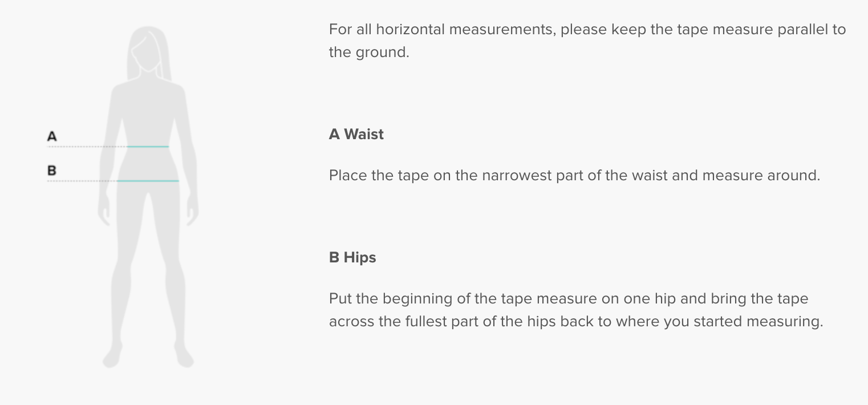Select the teal waist measurement line

coord(148,147)
